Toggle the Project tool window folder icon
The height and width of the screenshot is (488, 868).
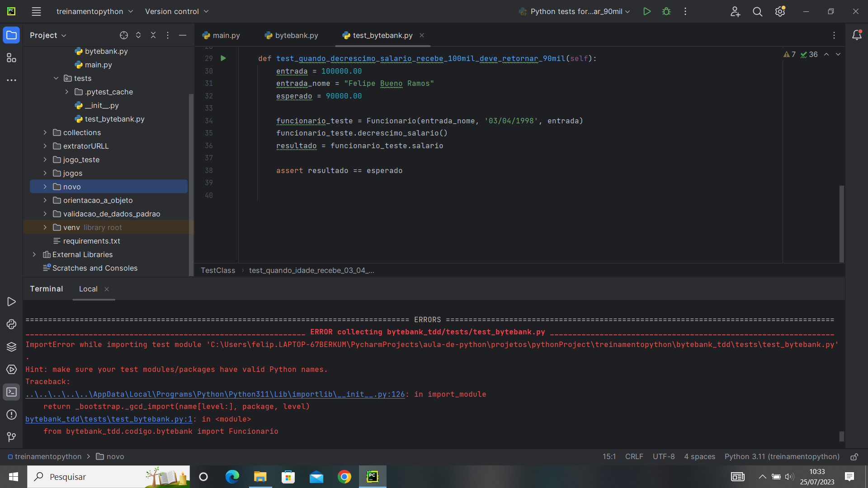click(x=11, y=35)
